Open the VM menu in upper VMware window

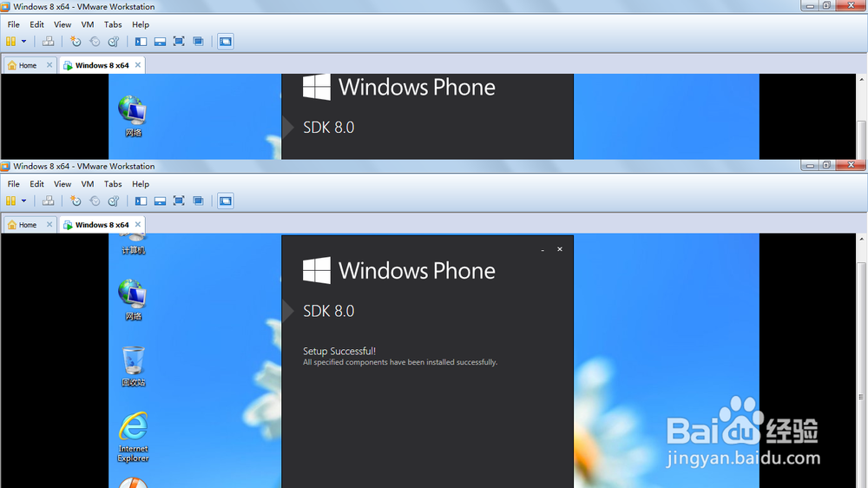88,24
